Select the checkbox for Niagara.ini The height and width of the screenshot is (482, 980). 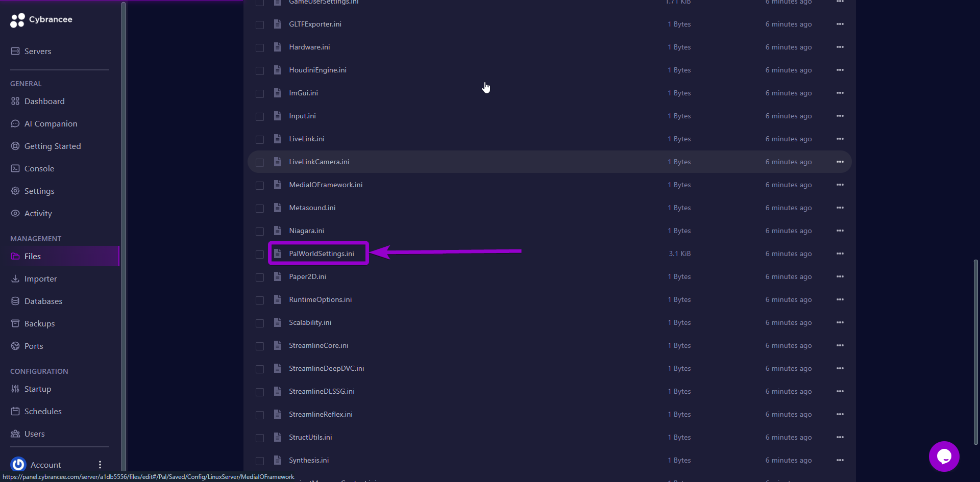point(260,232)
